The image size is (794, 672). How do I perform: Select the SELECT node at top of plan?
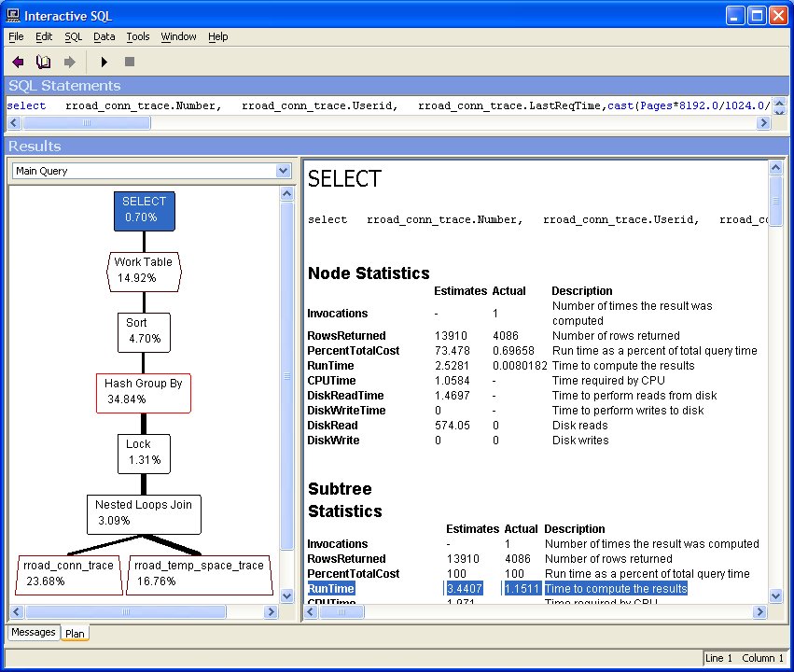[144, 211]
